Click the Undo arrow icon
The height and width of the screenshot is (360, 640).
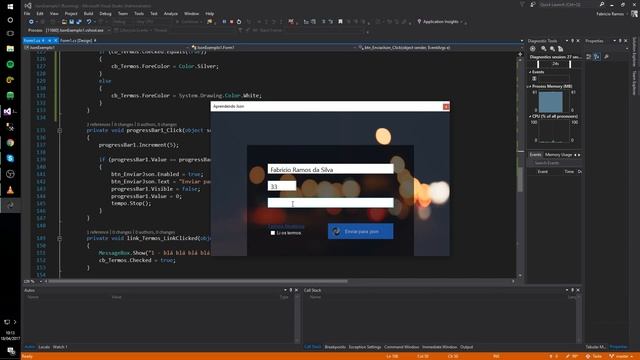(x=89, y=22)
